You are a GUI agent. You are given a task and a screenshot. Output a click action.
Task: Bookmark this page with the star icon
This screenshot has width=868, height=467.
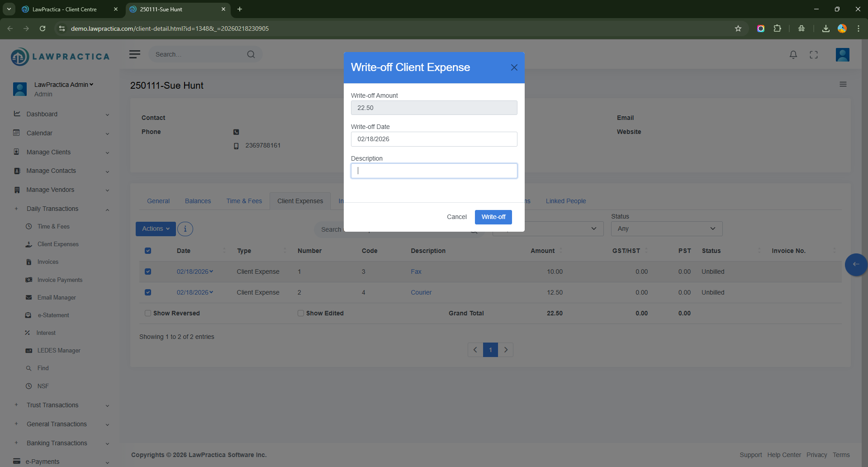738,29
